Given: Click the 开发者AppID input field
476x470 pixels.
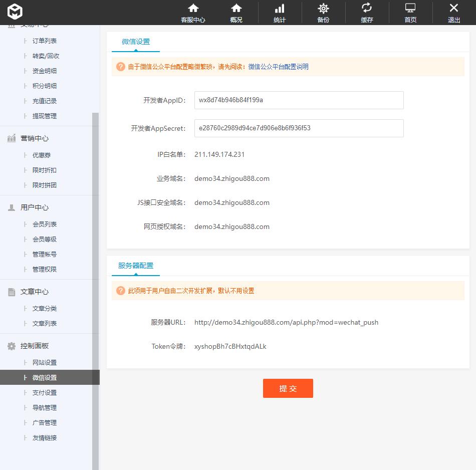Looking at the screenshot, I should coord(299,100).
